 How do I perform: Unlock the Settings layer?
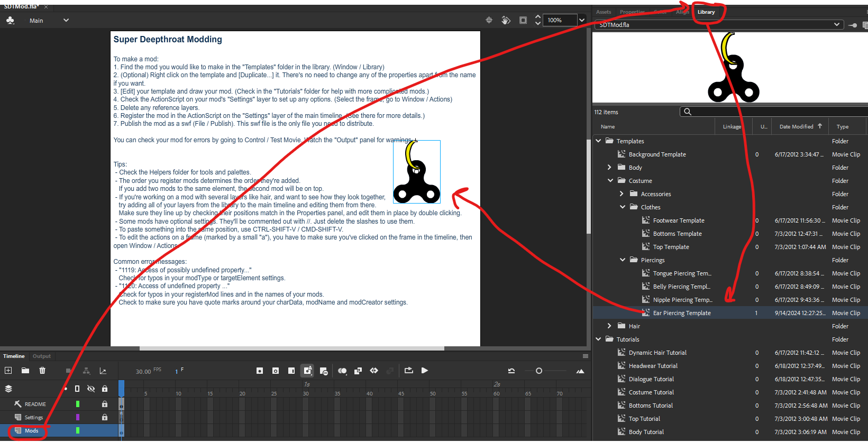[x=105, y=417]
